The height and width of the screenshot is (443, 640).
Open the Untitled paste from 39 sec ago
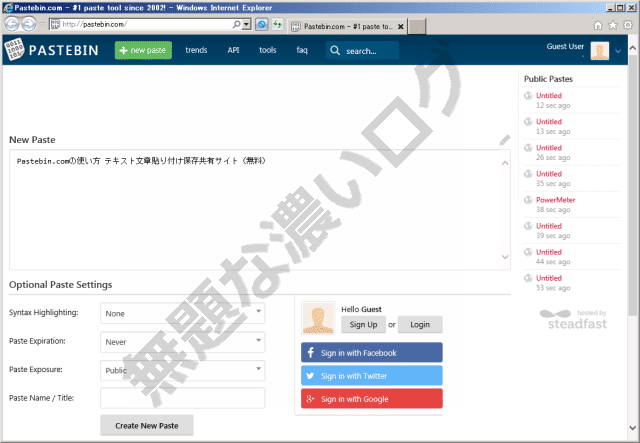[549, 226]
